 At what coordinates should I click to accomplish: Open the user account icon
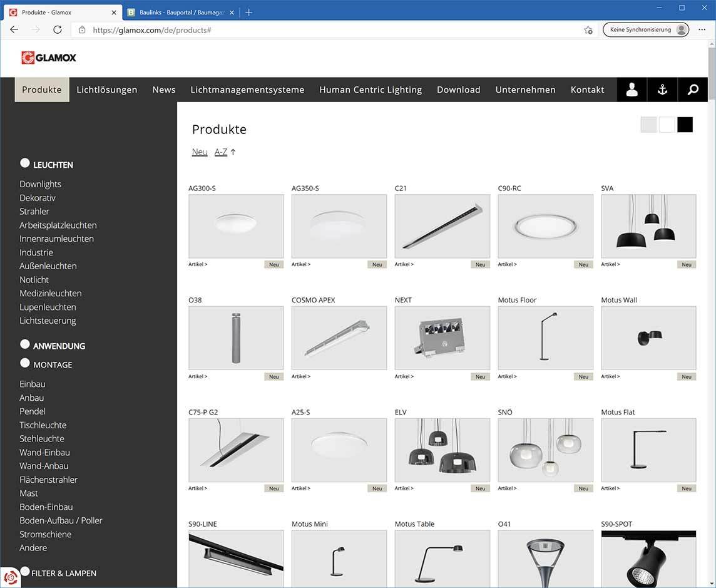(632, 90)
